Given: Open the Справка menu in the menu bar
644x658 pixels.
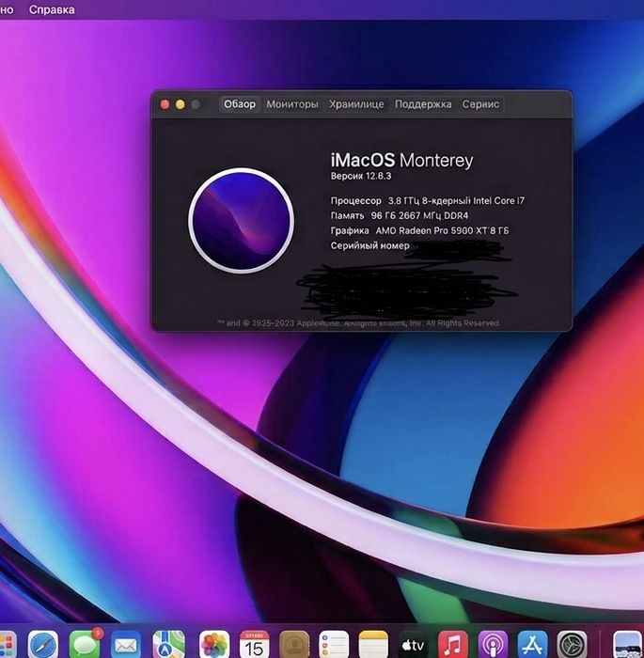Looking at the screenshot, I should tap(52, 9).
